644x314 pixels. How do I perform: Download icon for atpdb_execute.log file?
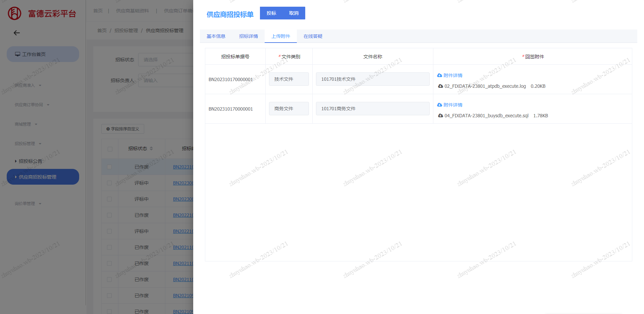[x=441, y=86]
